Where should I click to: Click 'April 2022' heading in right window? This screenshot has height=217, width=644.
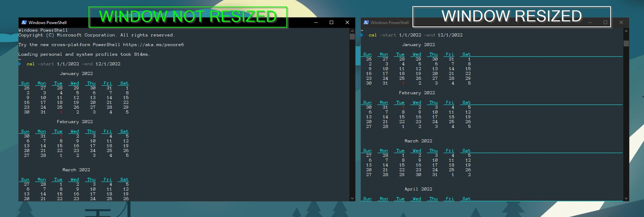point(418,189)
